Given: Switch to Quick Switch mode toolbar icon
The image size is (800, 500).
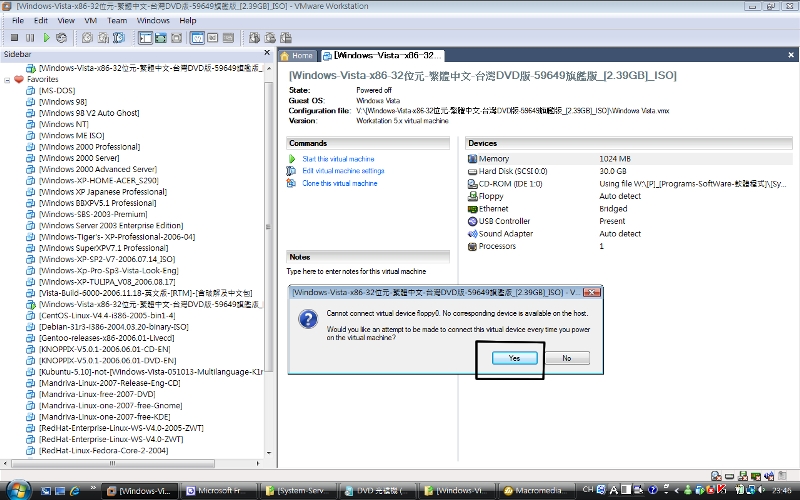Looking at the screenshot, I should coord(161,38).
